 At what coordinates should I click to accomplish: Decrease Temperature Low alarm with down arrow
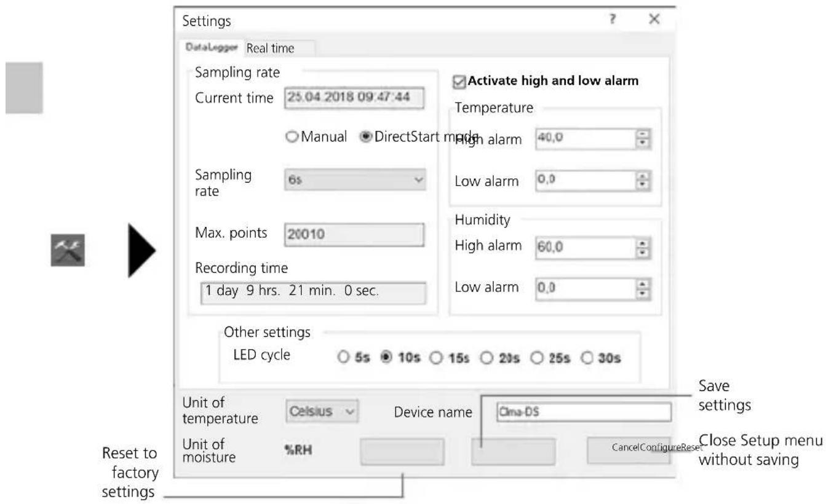(642, 186)
